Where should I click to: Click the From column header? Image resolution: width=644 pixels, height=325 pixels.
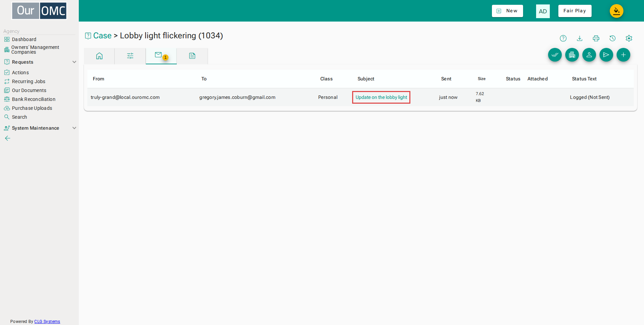click(98, 79)
